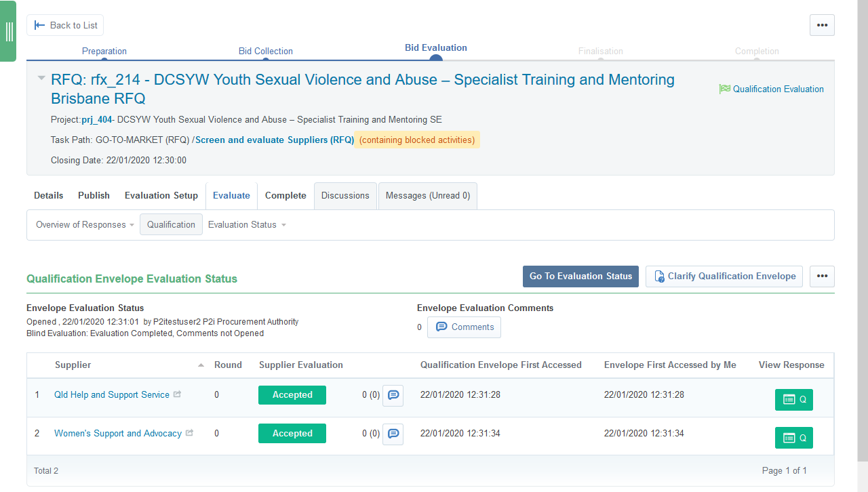Switch to the Discussions tab
The image size is (868, 492).
point(345,196)
